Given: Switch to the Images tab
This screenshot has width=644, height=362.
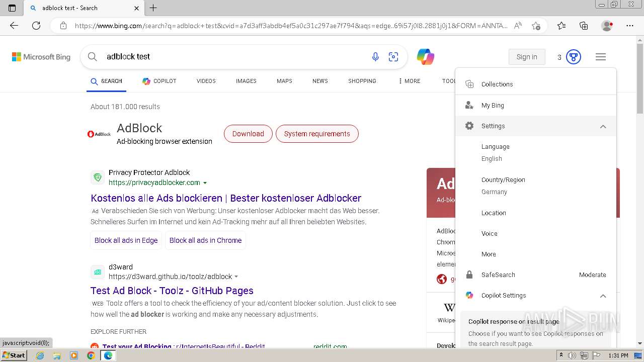Looking at the screenshot, I should click(246, 81).
